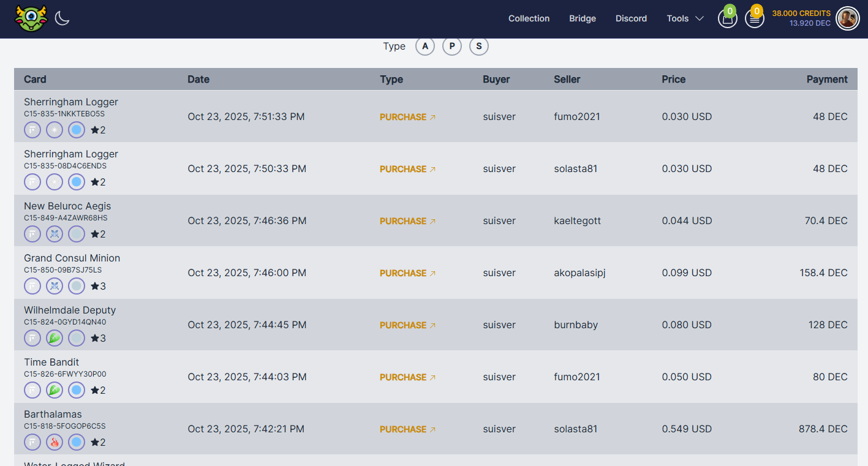This screenshot has height=466, width=868.
Task: Click the Price column header
Action: click(x=673, y=80)
